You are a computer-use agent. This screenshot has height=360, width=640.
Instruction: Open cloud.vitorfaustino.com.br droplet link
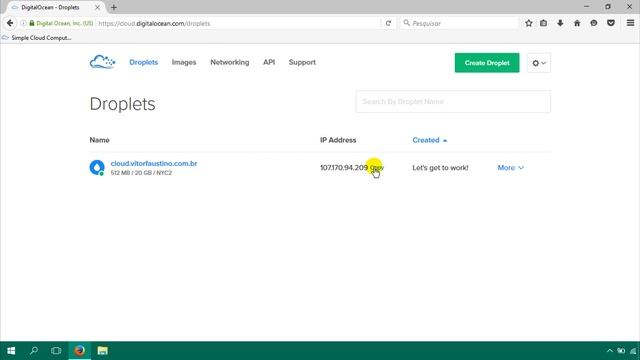pos(153,163)
